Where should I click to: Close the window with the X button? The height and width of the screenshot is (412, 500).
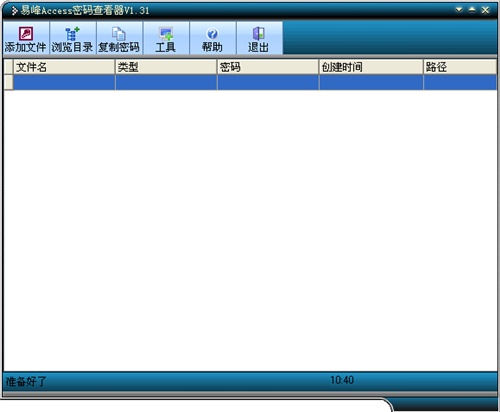485,10
